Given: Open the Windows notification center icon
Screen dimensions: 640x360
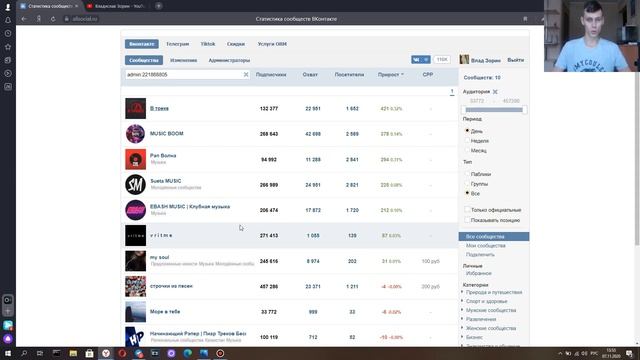Looking at the screenshot, I should 630,353.
